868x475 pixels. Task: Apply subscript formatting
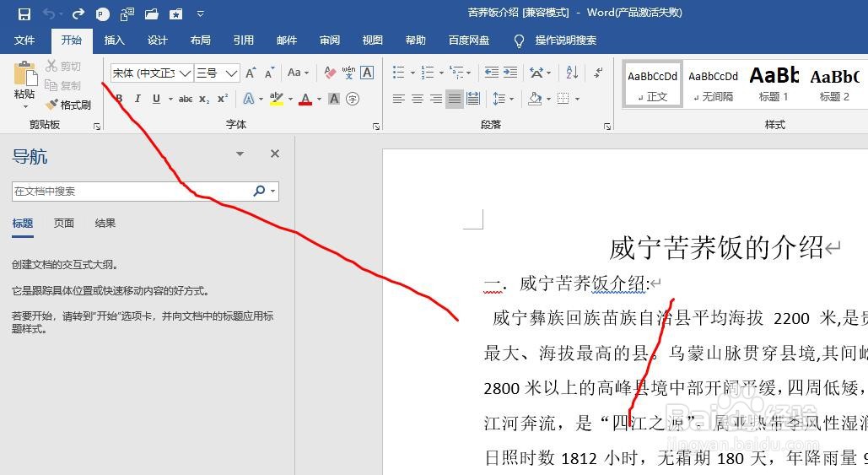tap(204, 99)
